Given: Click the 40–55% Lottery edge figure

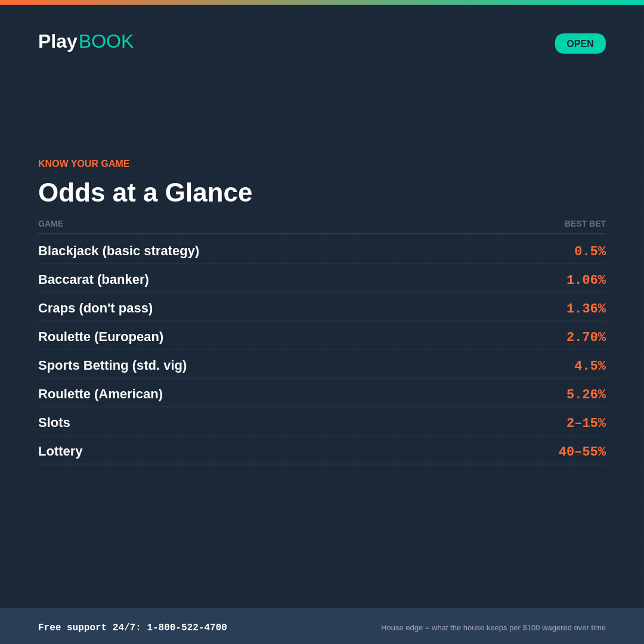Looking at the screenshot, I should 582,451.
